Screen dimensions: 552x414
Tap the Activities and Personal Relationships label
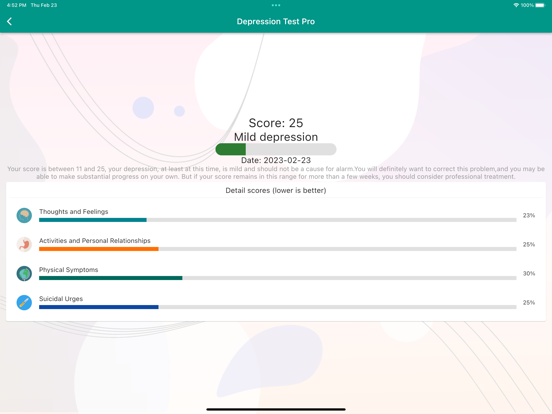coord(95,241)
